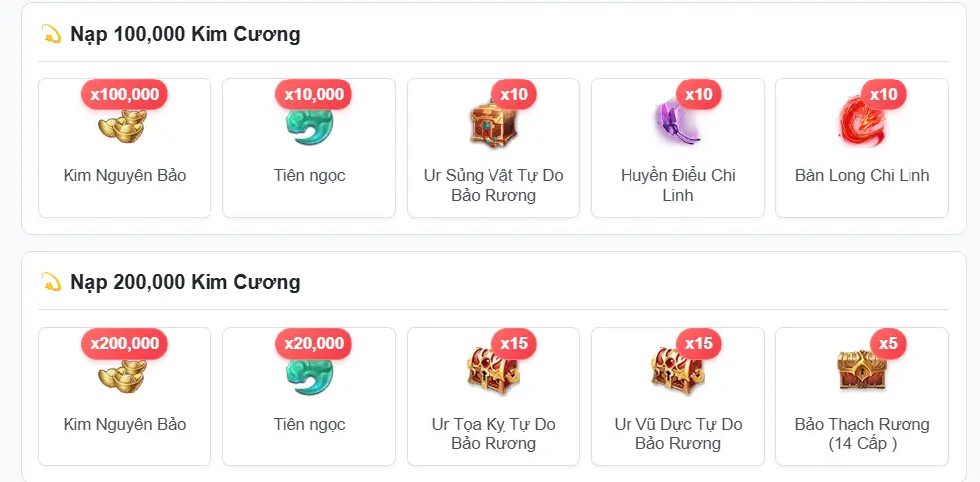This screenshot has width=980, height=482.
Task: Click the Nạp 200,000 Kim Cương heading
Action: (185, 283)
